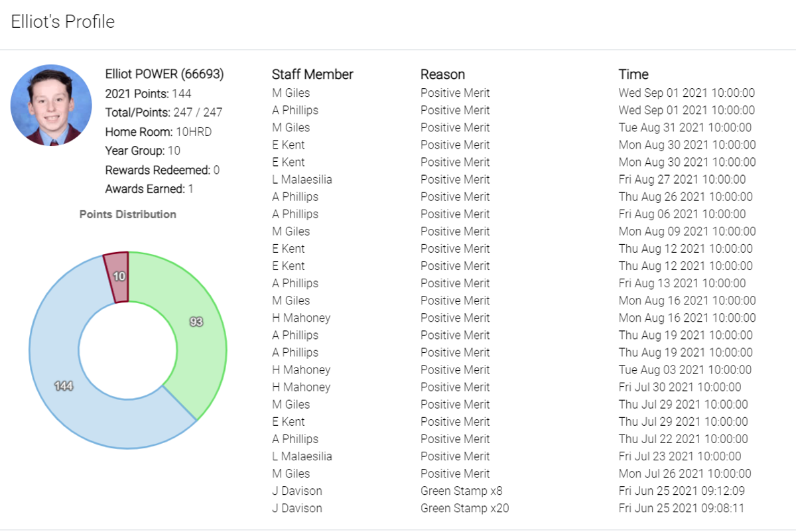Screen dimensions: 796x532
Task: Click the Home Room 10HRD field
Action: [x=159, y=132]
